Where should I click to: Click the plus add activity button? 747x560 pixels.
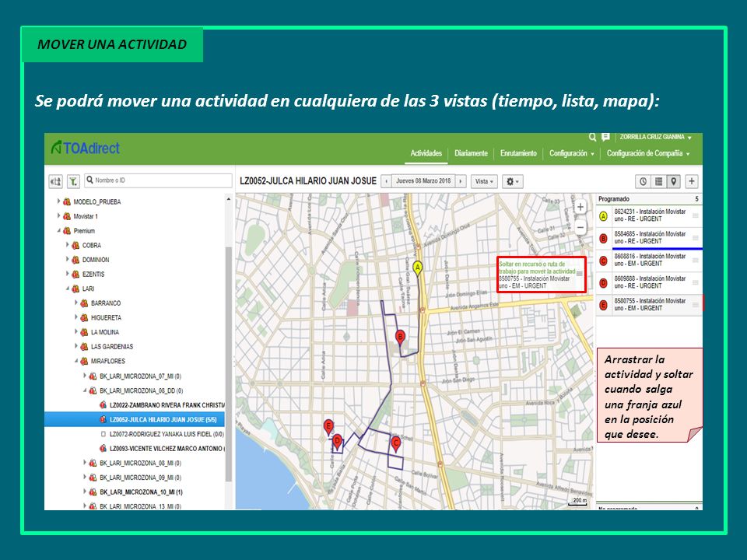[x=692, y=181]
